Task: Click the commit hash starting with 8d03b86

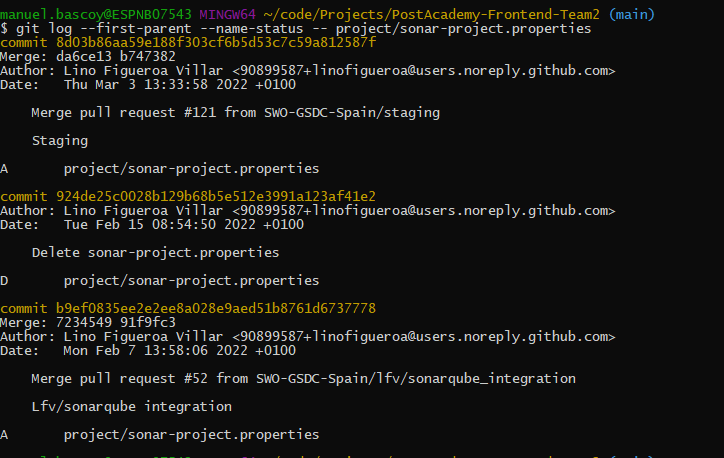Action: [215, 43]
